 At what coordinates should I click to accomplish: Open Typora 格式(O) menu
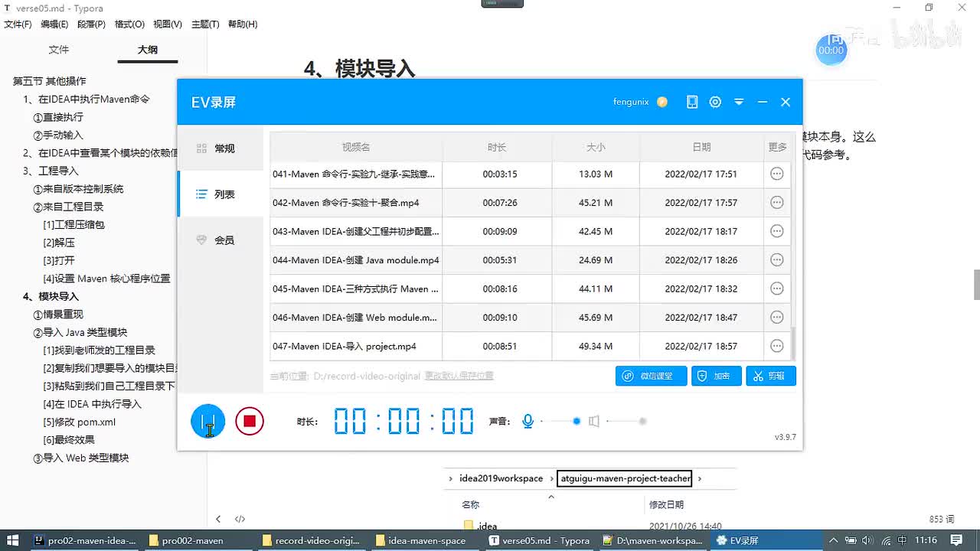[x=129, y=24]
